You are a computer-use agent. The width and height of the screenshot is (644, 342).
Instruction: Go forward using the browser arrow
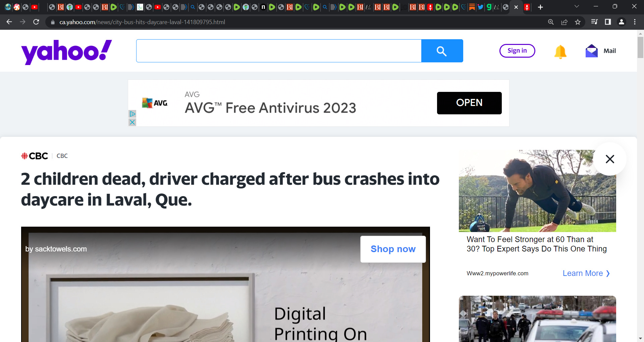tap(22, 22)
